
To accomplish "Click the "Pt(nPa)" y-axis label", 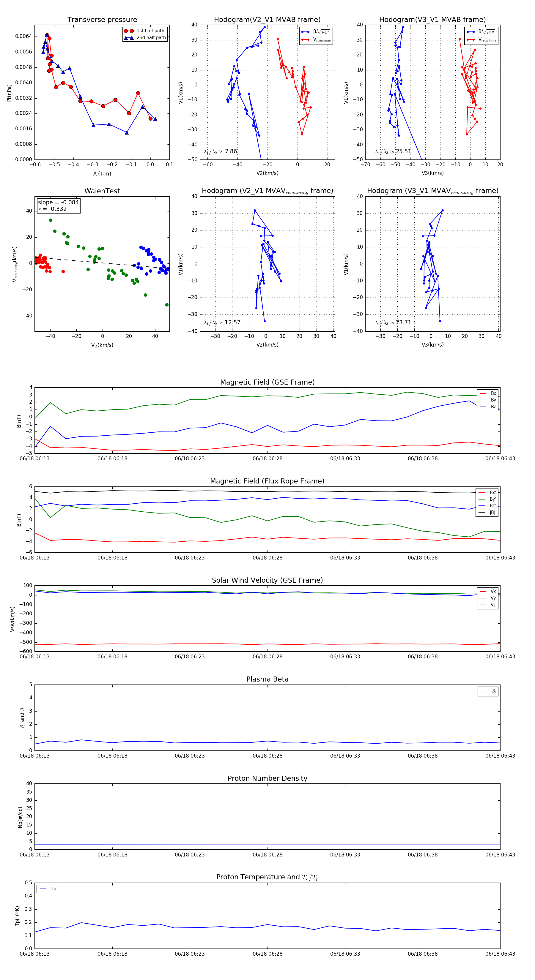I will click(9, 92).
